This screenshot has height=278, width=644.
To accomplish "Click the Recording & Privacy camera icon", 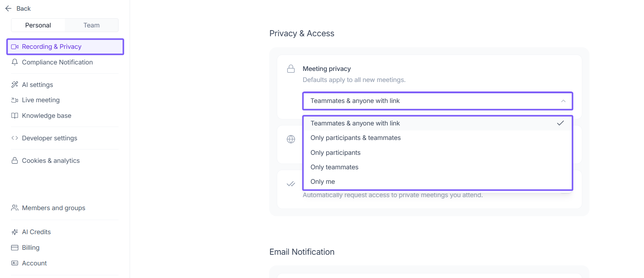I will point(15,47).
